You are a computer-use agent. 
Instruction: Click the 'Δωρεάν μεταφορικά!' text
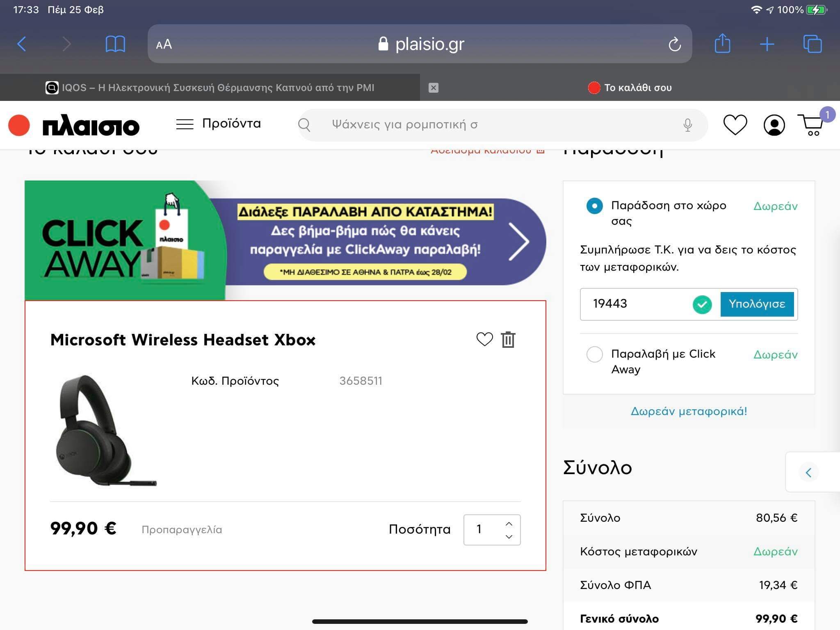[x=689, y=411]
